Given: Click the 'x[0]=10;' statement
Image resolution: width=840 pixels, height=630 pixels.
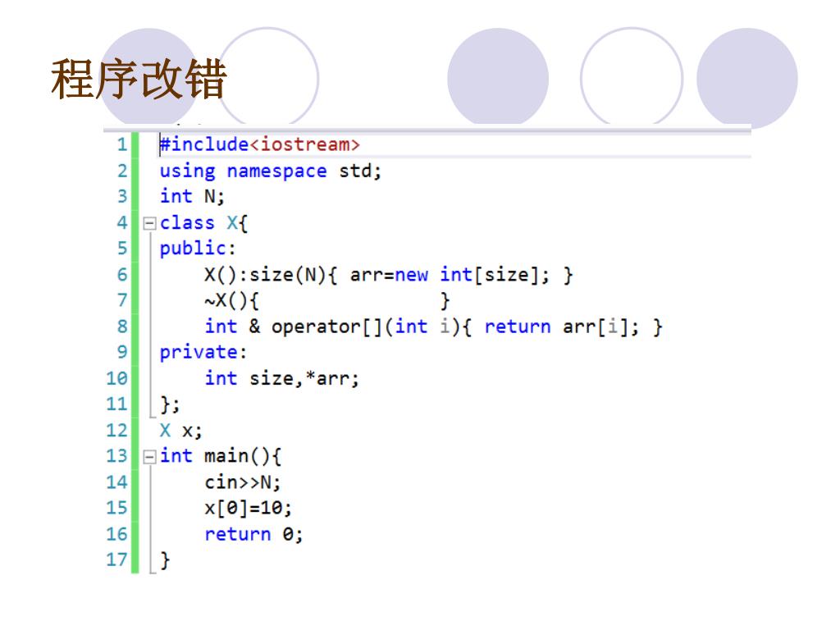Looking at the screenshot, I should [248, 508].
